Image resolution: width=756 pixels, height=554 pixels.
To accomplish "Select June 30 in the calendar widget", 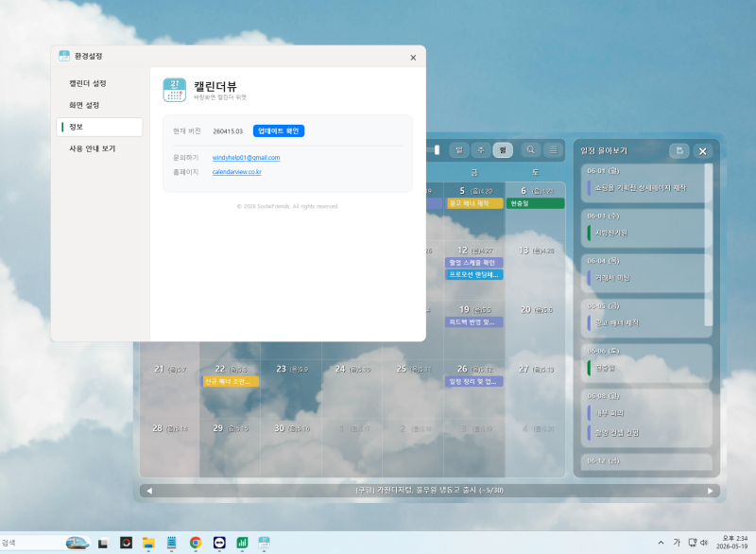I will [x=292, y=447].
